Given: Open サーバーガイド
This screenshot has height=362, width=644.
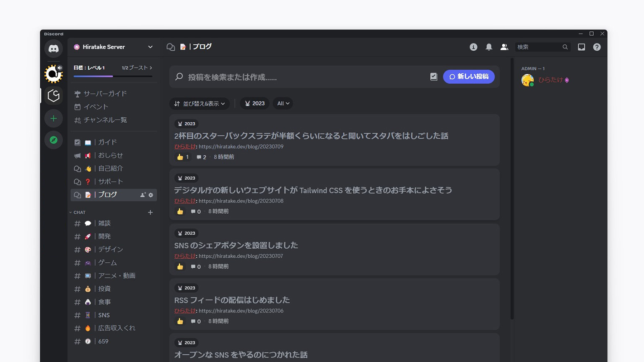Looking at the screenshot, I should (x=114, y=93).
